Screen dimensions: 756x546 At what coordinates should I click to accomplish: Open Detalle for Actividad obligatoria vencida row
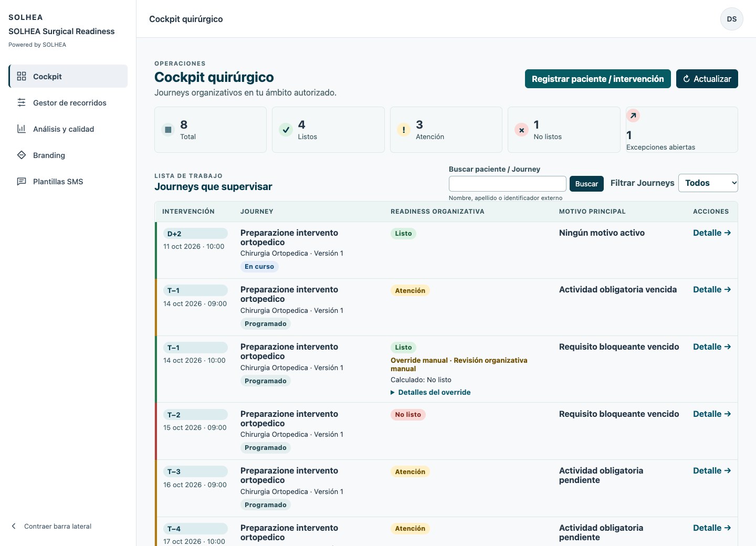coord(712,289)
